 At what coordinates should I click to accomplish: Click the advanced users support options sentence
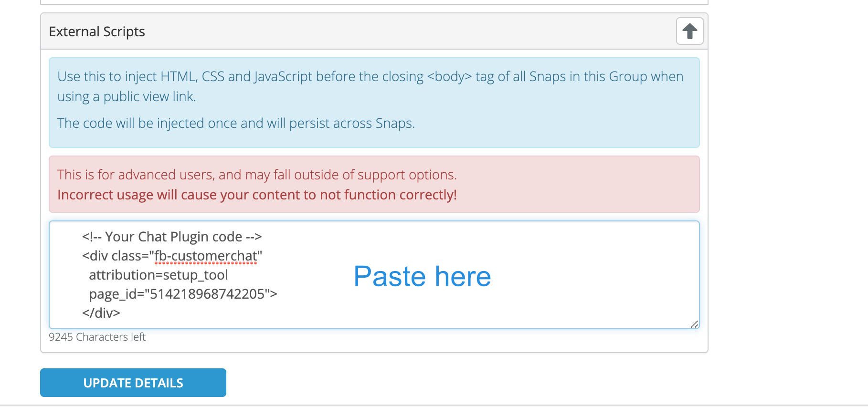(257, 175)
